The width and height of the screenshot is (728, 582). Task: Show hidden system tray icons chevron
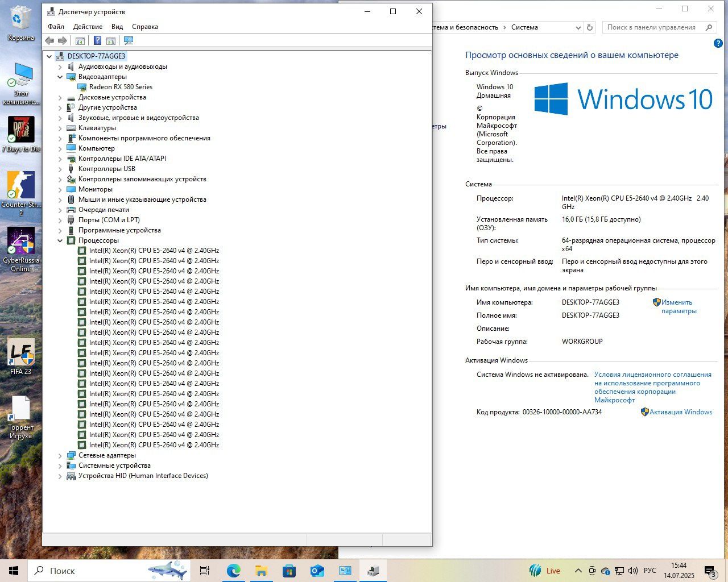(578, 571)
